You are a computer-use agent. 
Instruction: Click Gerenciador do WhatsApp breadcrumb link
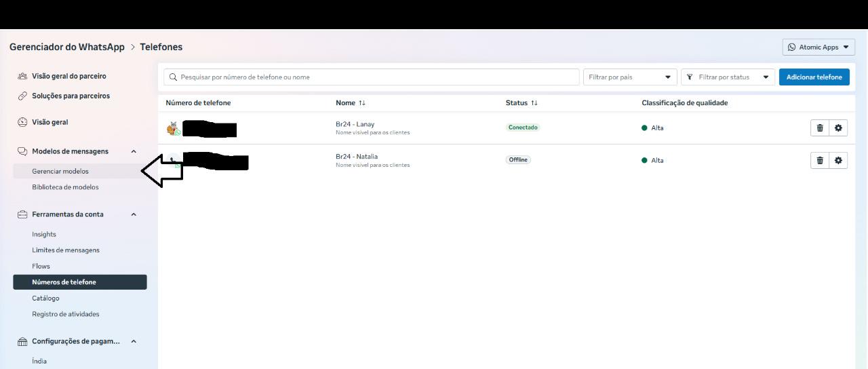point(67,47)
